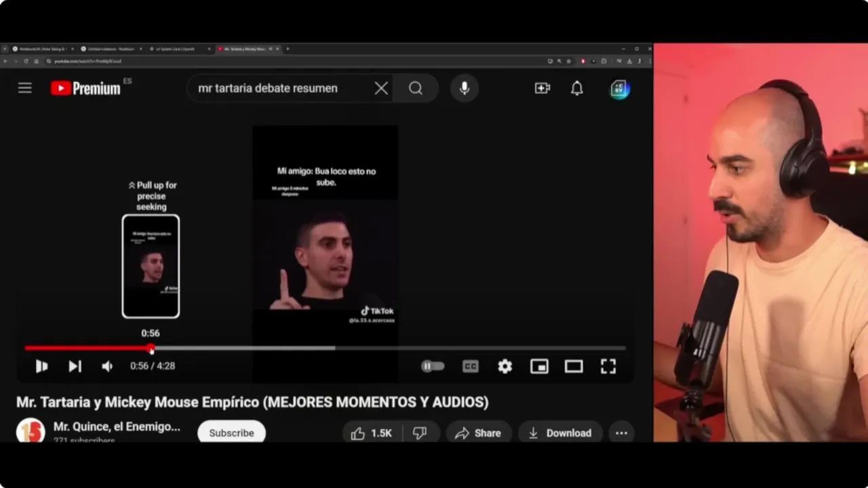
Task: Click the browser address bar URL
Action: (x=88, y=61)
